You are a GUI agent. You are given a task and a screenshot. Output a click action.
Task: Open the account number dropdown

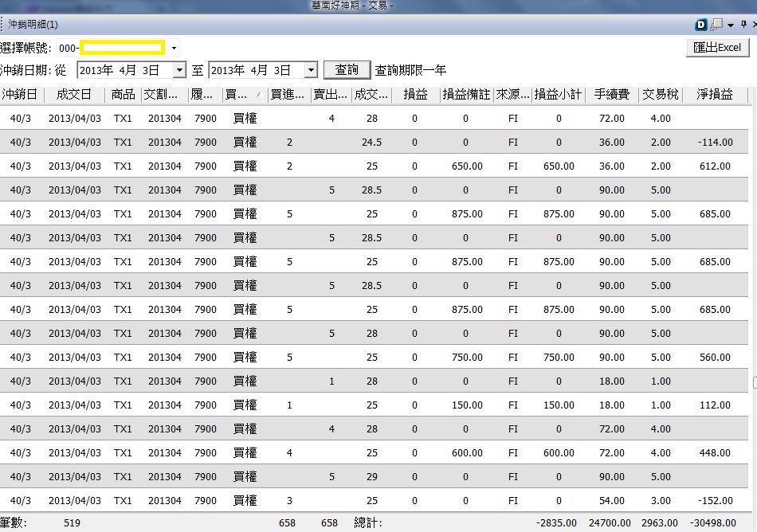pyautogui.click(x=174, y=48)
